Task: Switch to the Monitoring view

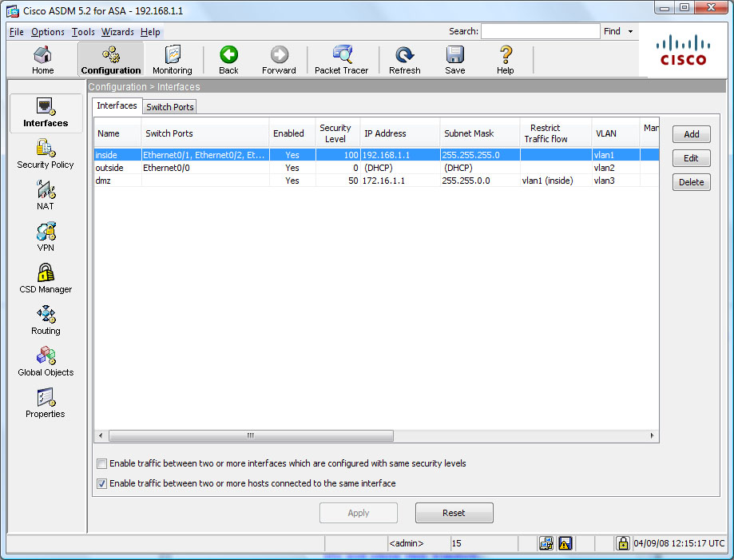Action: (173, 60)
